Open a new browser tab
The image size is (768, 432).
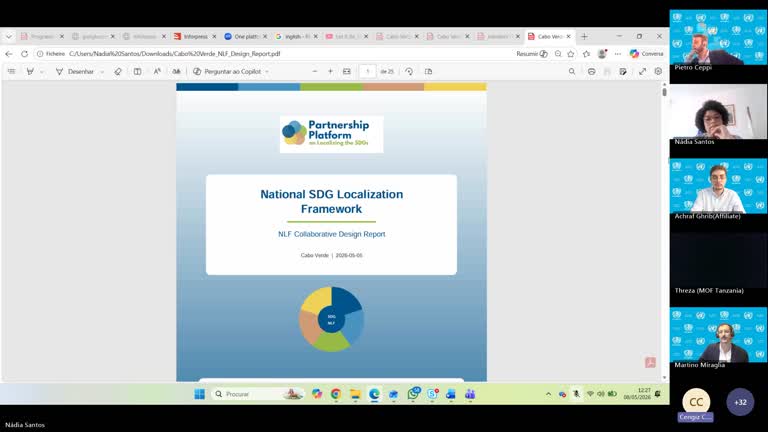pyautogui.click(x=584, y=36)
